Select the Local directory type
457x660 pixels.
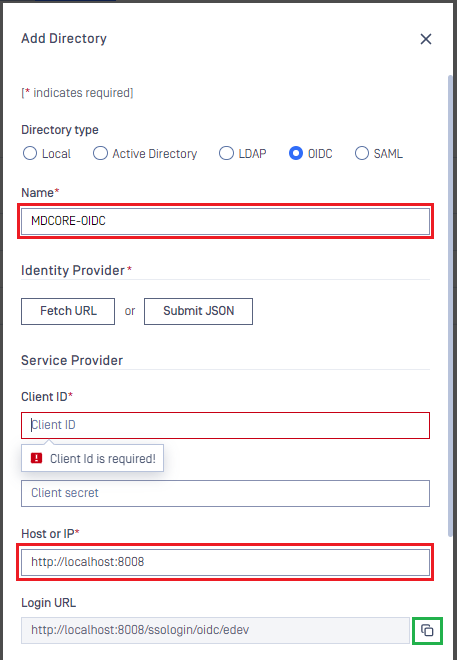pos(30,153)
